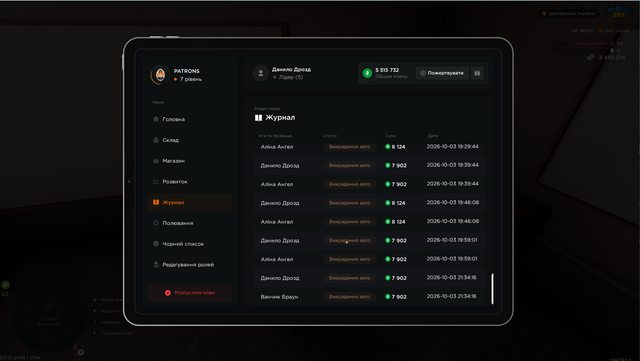The height and width of the screenshot is (361, 640).
Task: Click the 7 рівень level label
Action: point(191,79)
